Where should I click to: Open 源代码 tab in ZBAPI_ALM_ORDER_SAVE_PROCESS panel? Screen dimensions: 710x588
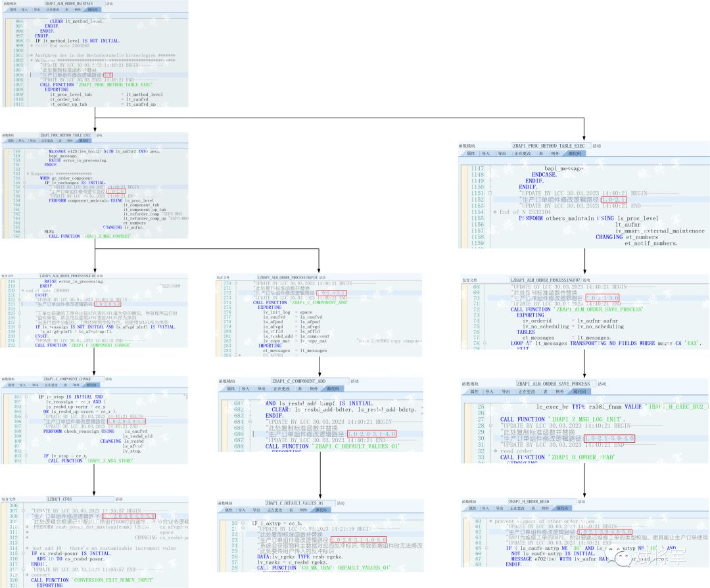point(580,392)
